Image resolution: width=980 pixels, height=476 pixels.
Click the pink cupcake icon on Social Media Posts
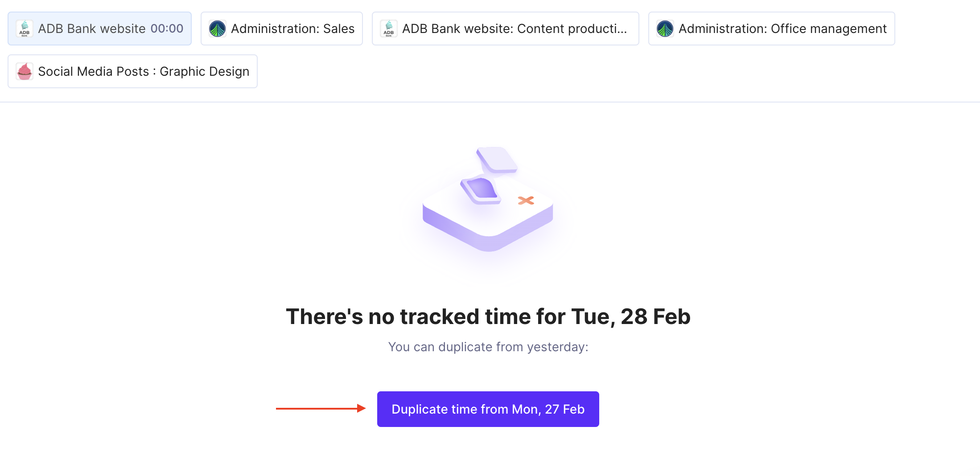tap(25, 71)
